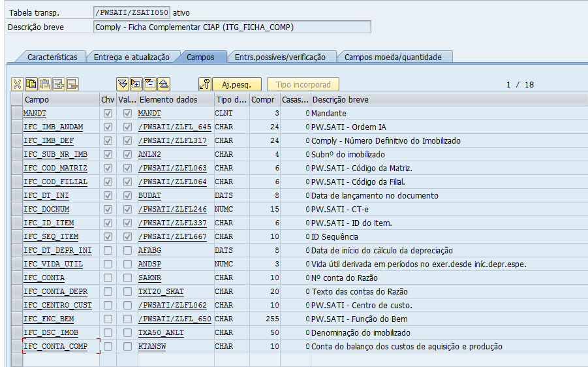Open the Campos moeda/quantidade tab
This screenshot has height=367, width=588.
[393, 57]
